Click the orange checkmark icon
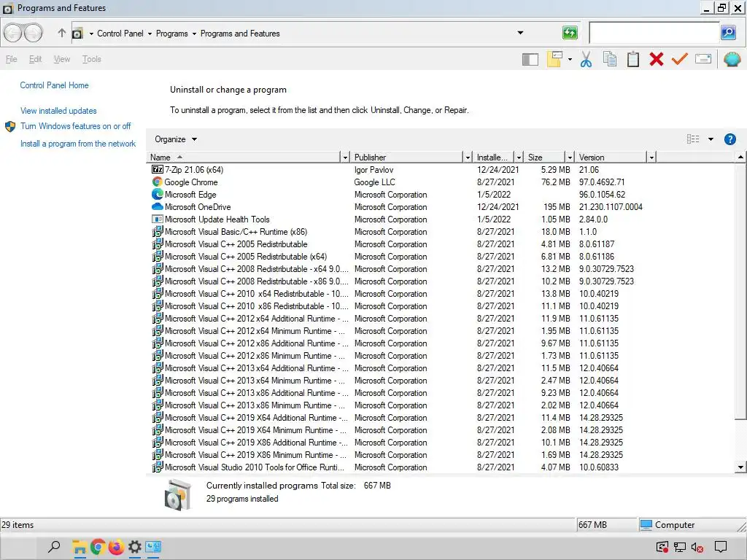The image size is (747, 560). coord(679,59)
